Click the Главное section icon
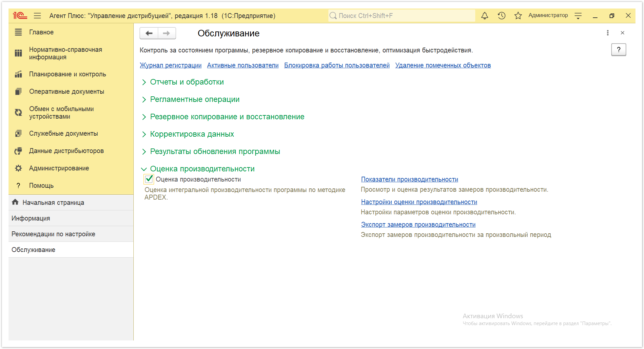 18,32
